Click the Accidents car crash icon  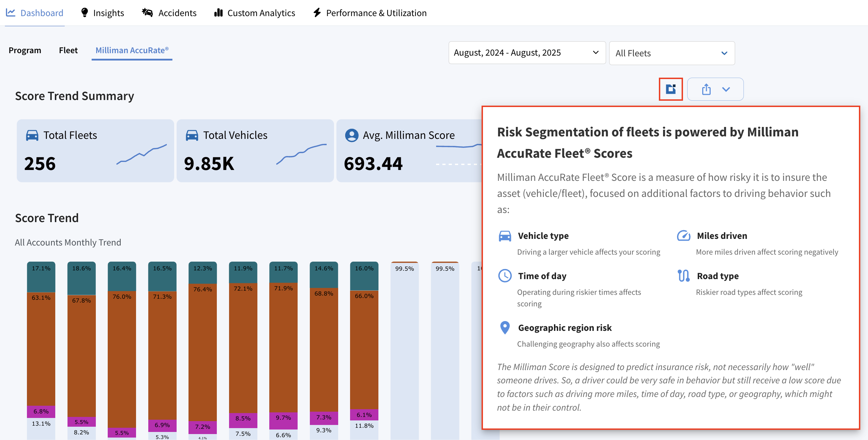pyautogui.click(x=147, y=13)
